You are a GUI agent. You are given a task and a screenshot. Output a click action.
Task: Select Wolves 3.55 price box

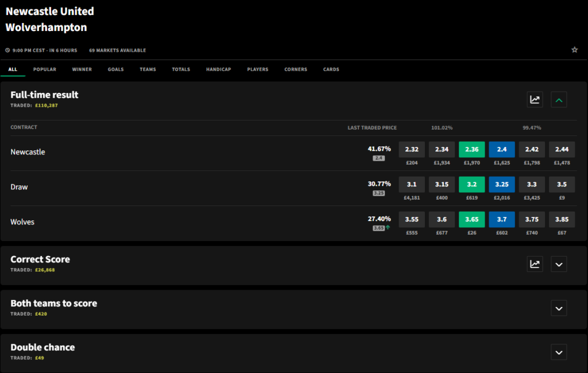pos(412,219)
